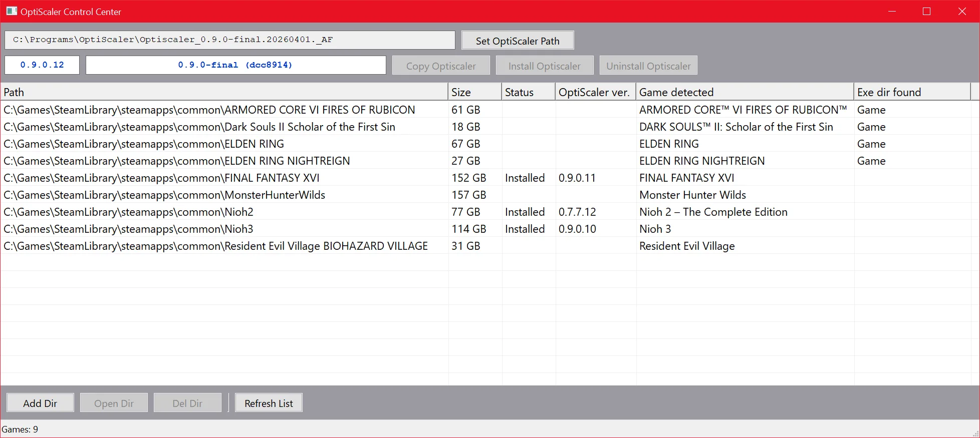This screenshot has height=438, width=980.
Task: Click the Install Optiscaler button
Action: 545,66
